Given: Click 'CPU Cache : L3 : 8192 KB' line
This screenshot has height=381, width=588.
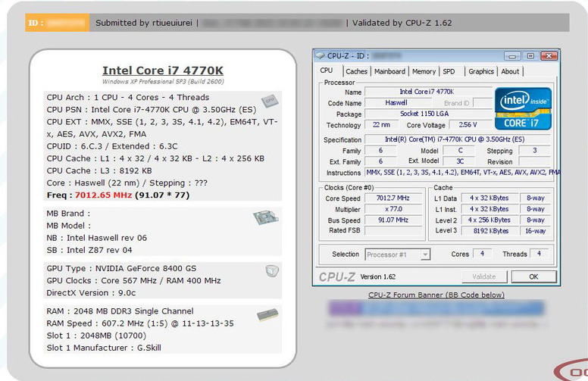Looking at the screenshot, I should pos(99,170).
